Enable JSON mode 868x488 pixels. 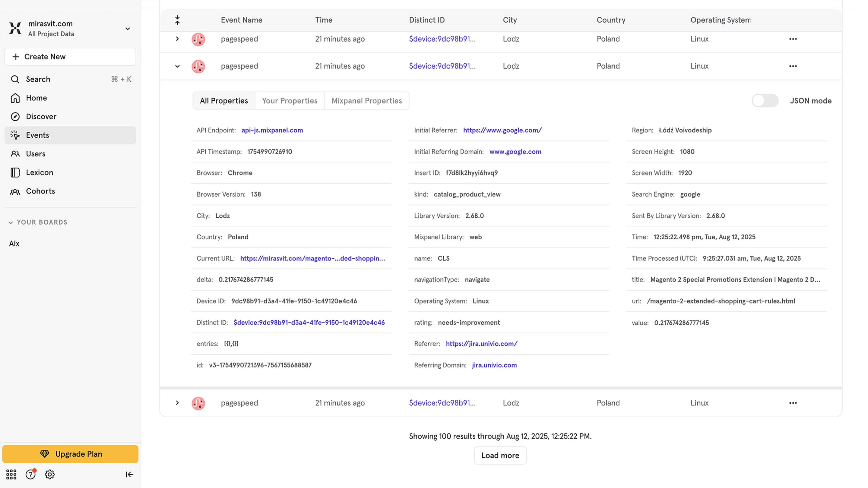pos(765,100)
